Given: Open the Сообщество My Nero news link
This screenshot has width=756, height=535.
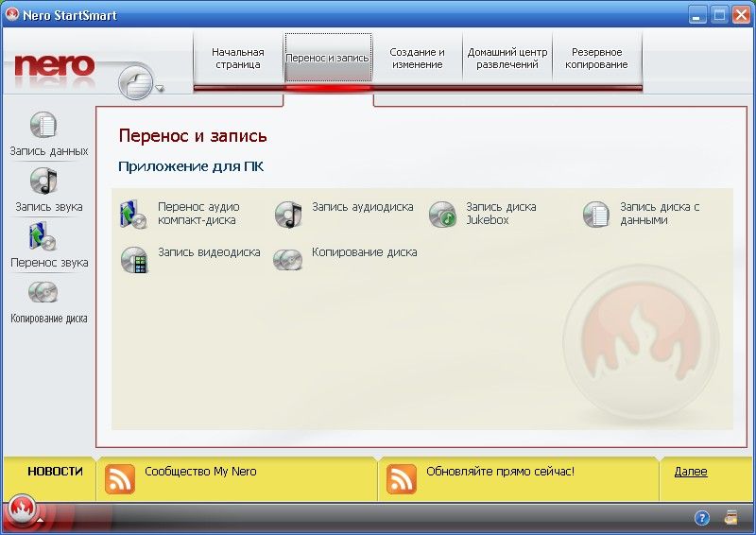Looking at the screenshot, I should (x=200, y=472).
